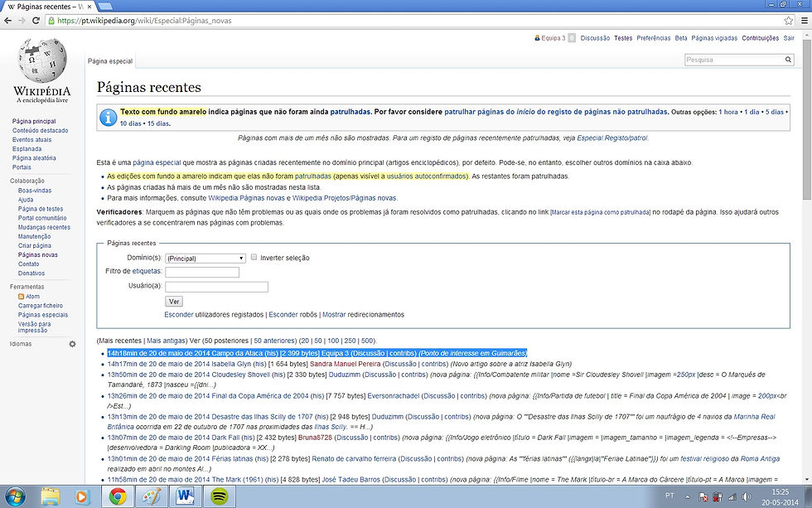Click the blue info icon

[108, 118]
